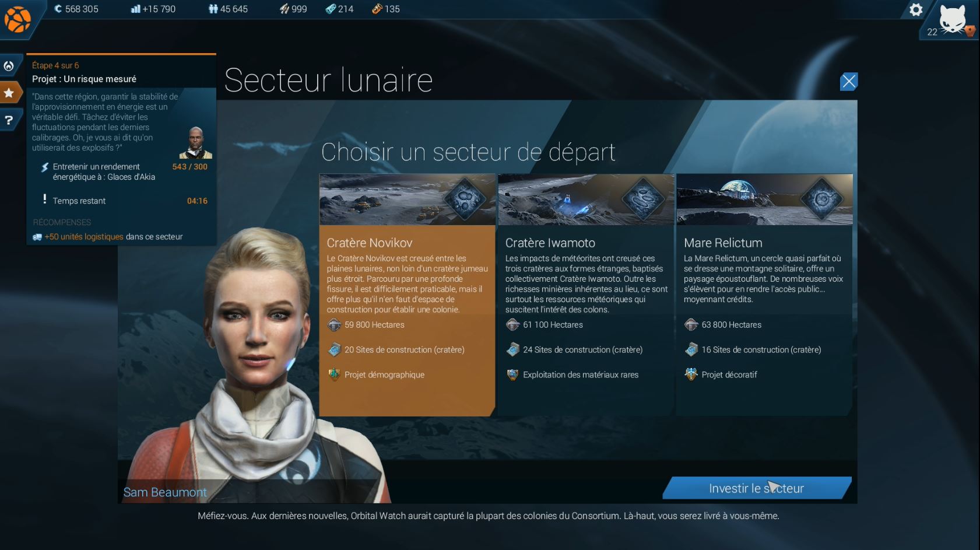Image resolution: width=980 pixels, height=550 pixels.
Task: Click the credits balance icon 568 305
Action: click(58, 9)
